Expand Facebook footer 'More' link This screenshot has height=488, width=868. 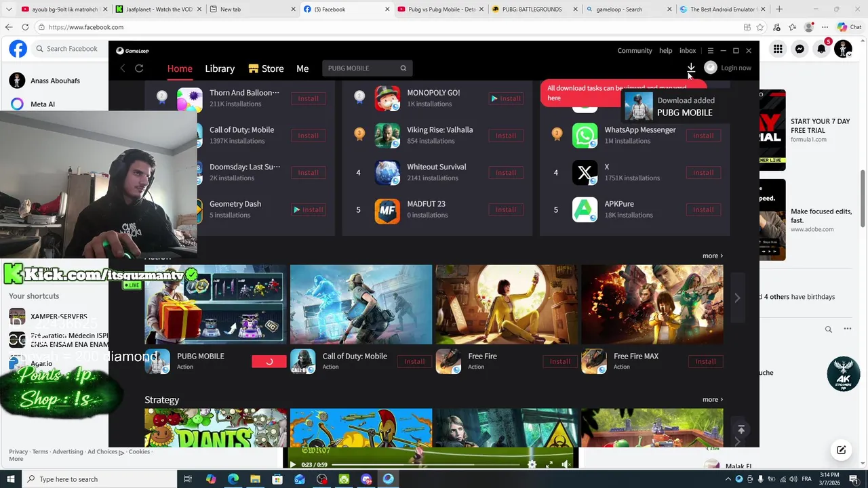[x=16, y=459]
